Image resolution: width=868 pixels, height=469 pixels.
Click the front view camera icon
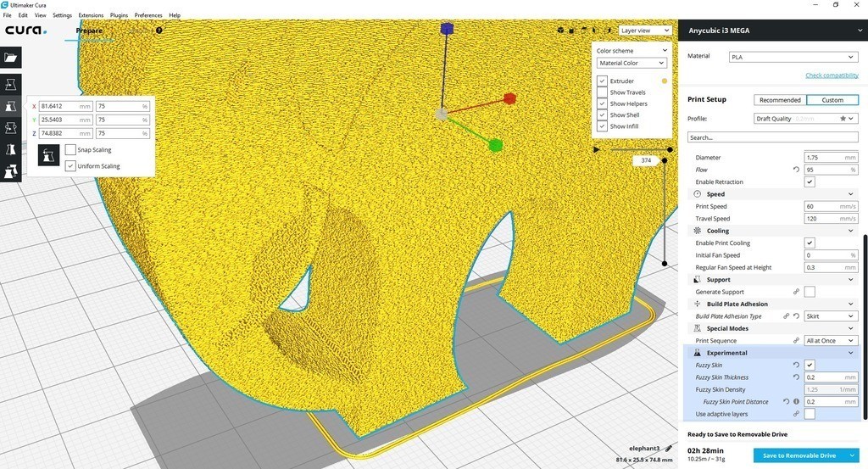(572, 31)
